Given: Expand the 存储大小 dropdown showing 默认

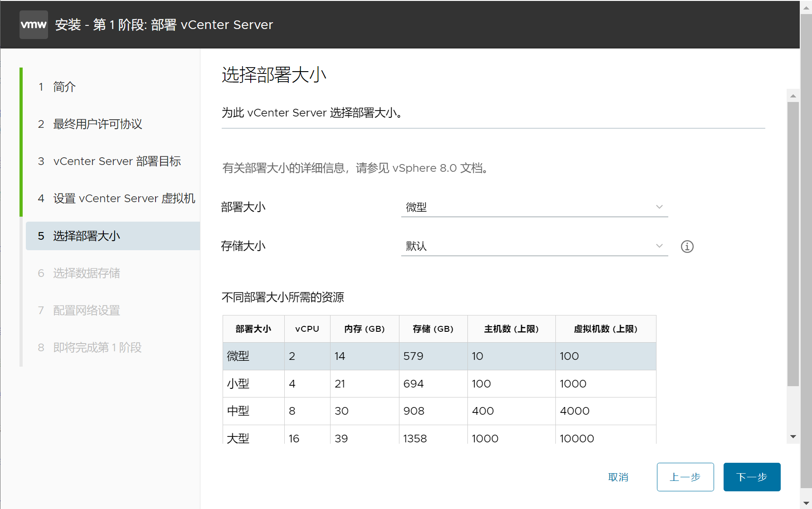Looking at the screenshot, I should (534, 246).
